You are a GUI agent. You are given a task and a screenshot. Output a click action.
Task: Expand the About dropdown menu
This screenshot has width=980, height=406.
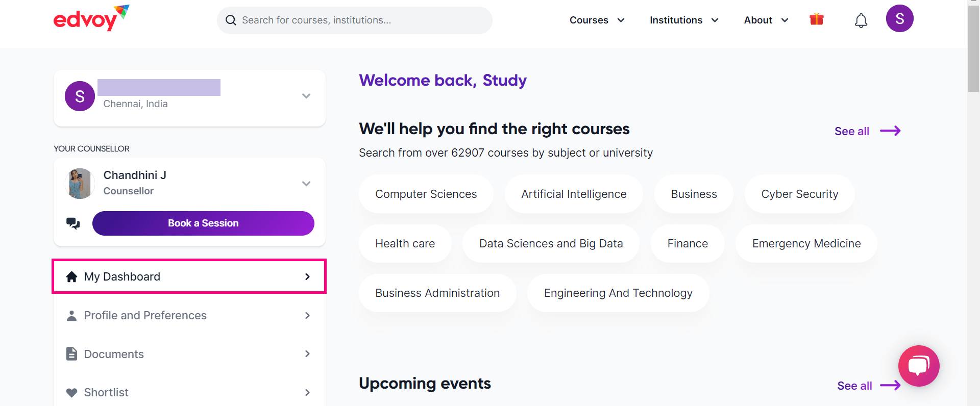point(766,20)
